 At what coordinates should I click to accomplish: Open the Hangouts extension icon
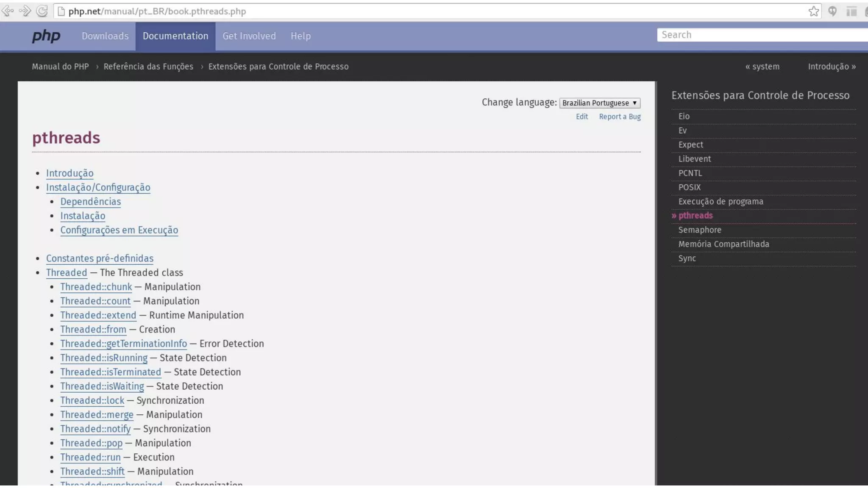point(832,11)
